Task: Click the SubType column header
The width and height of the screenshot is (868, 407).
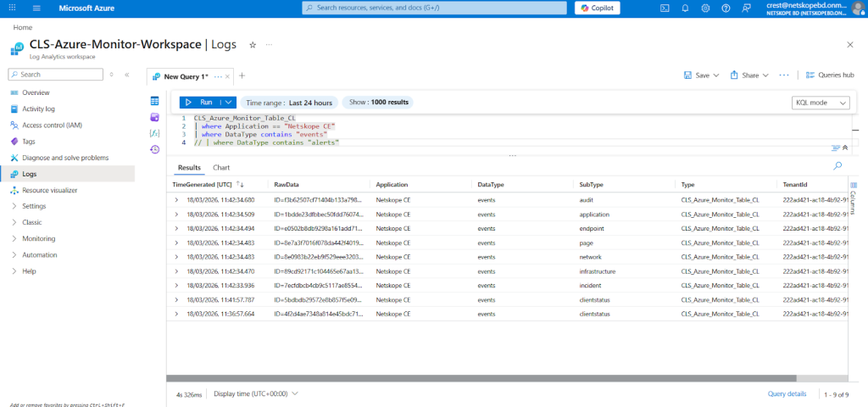Action: pyautogui.click(x=591, y=184)
